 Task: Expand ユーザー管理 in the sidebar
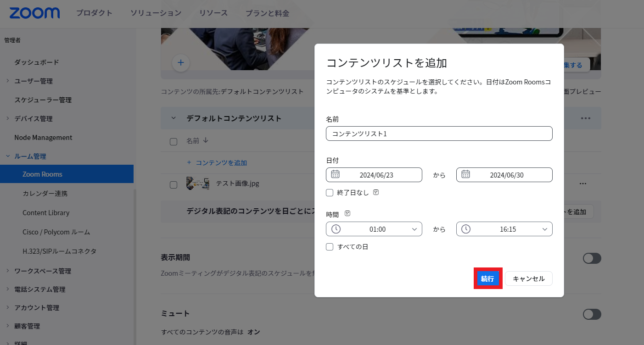[8, 81]
